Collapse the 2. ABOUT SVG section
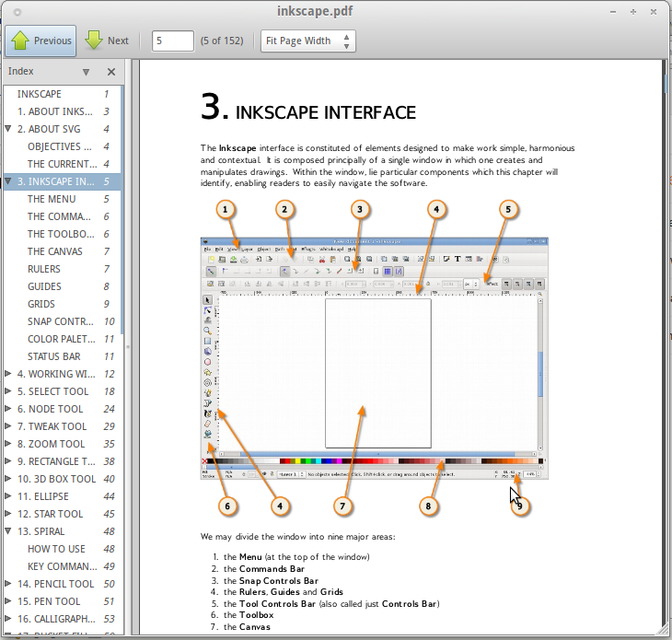This screenshot has height=640, width=672. (8, 129)
